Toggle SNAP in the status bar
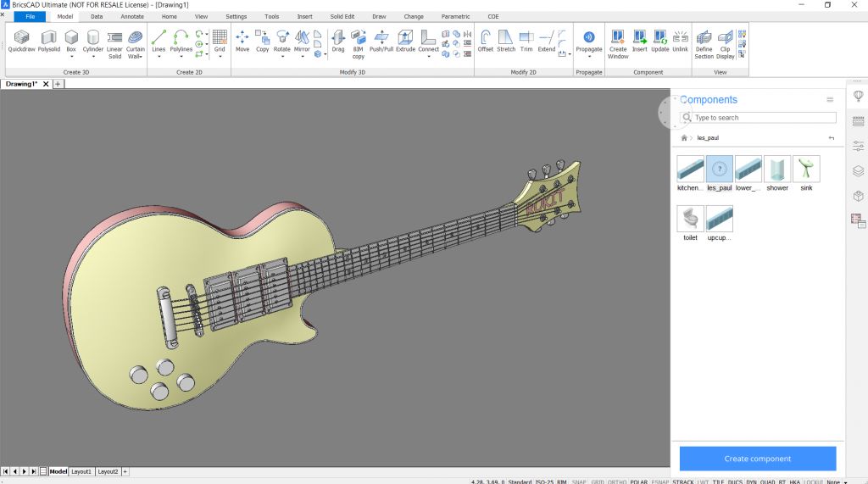The height and width of the screenshot is (484, 868). click(579, 481)
